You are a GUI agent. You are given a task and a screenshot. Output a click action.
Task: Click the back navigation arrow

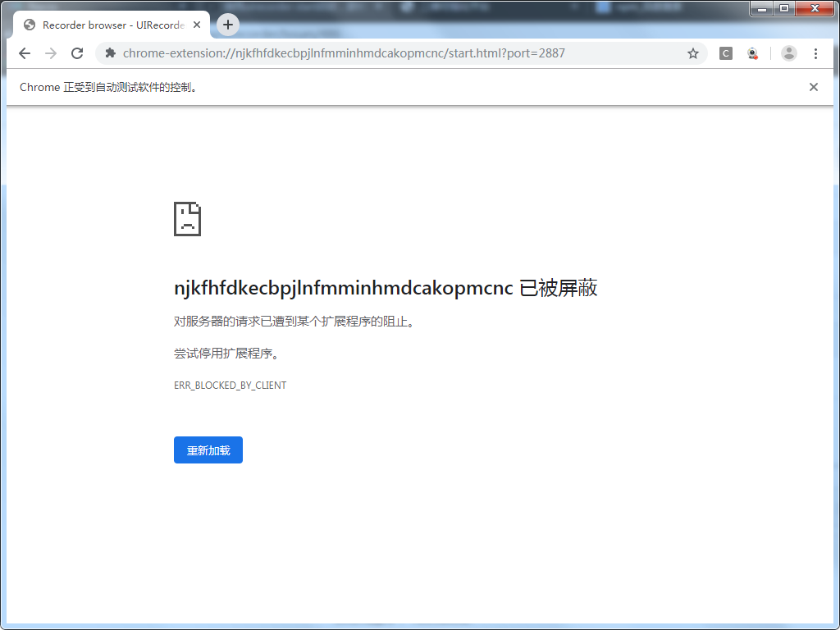pyautogui.click(x=24, y=52)
